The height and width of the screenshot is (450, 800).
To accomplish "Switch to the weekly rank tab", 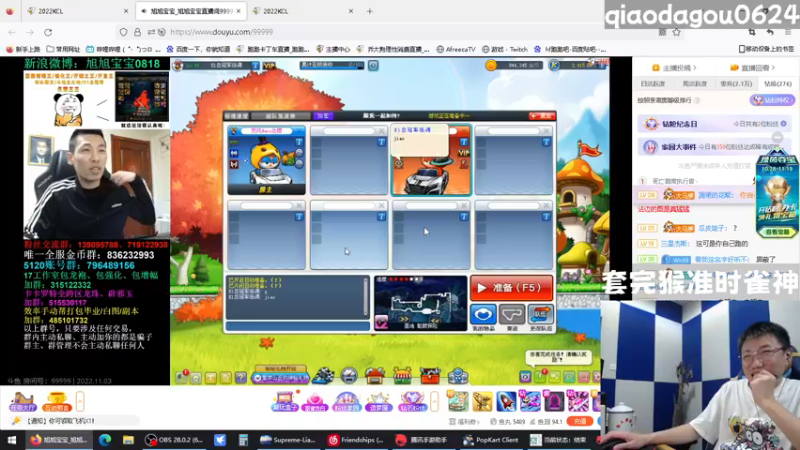I will (x=694, y=84).
